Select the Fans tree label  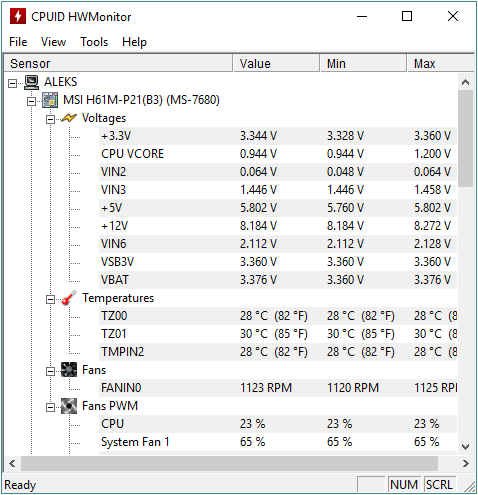[94, 370]
